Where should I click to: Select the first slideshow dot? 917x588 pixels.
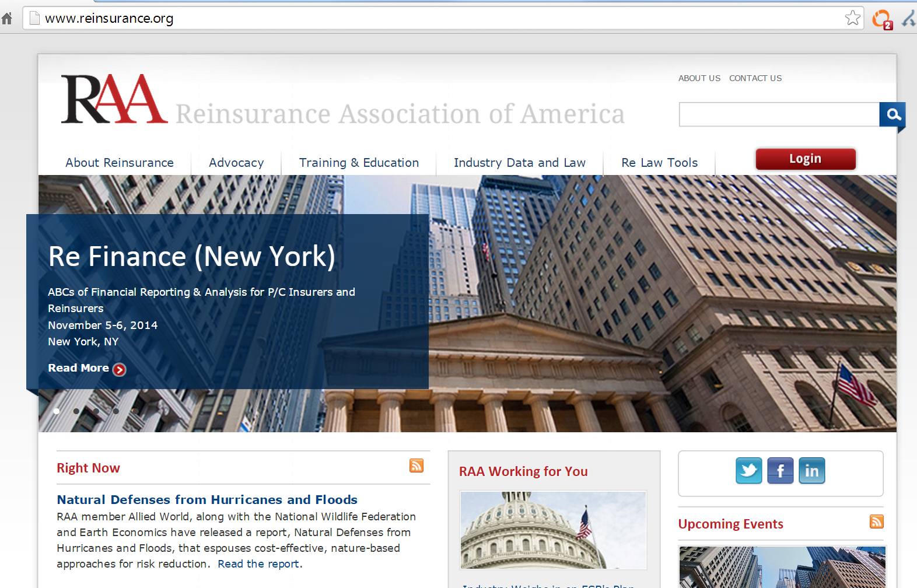point(57,411)
